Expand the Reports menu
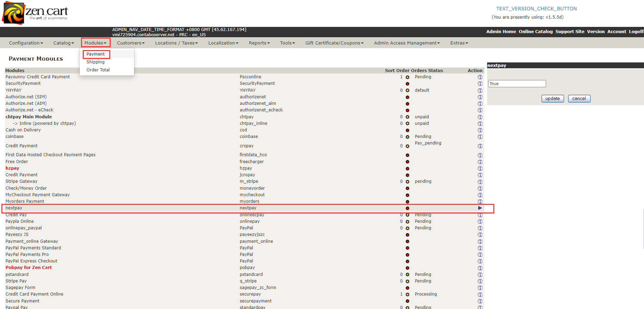Image resolution: width=644 pixels, height=309 pixels. tap(259, 43)
